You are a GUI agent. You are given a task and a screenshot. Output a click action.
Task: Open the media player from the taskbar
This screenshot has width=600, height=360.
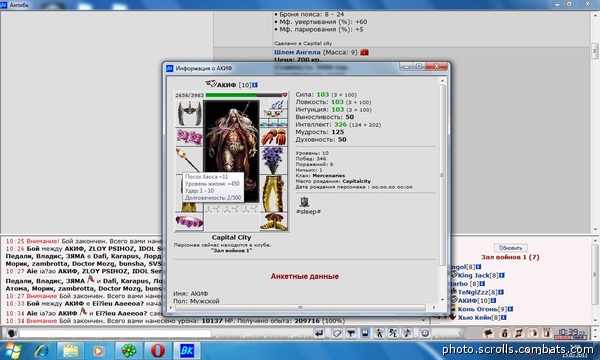[x=99, y=351]
